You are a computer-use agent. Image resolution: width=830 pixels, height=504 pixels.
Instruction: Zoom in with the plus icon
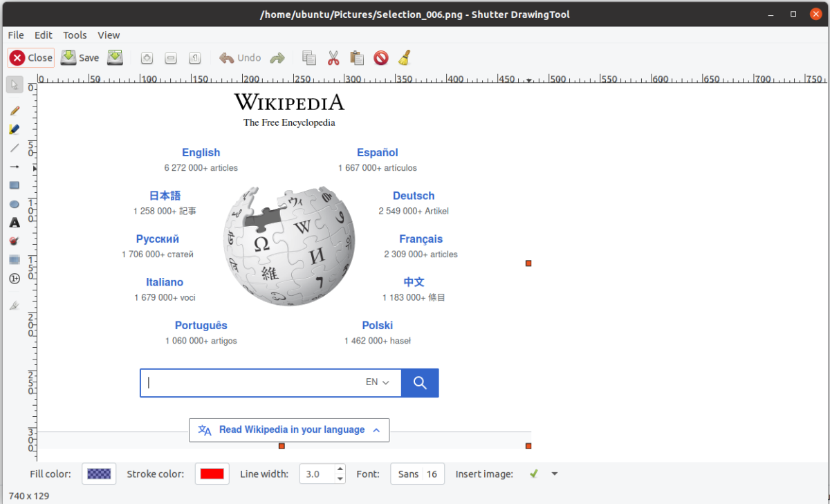coord(147,58)
